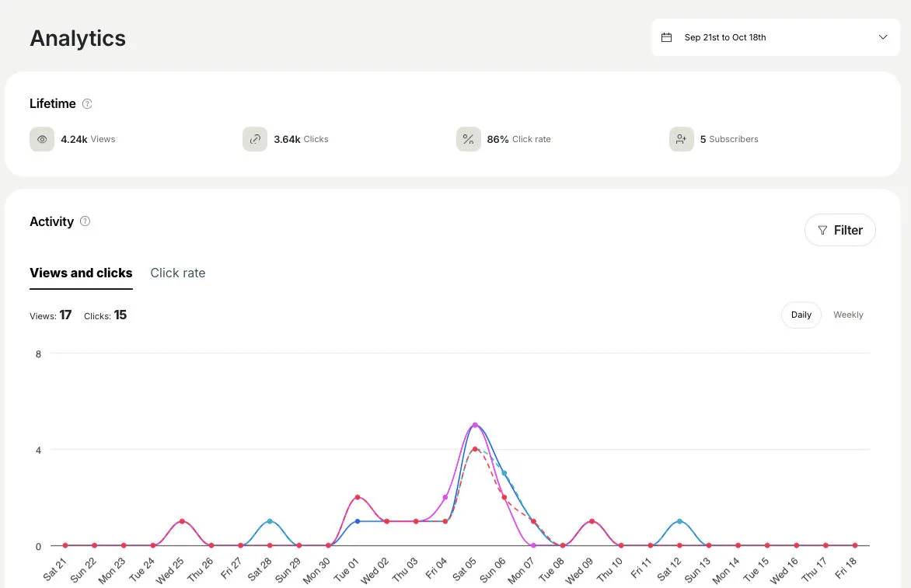
Task: Open the Activity info tooltip icon
Action: pos(86,221)
